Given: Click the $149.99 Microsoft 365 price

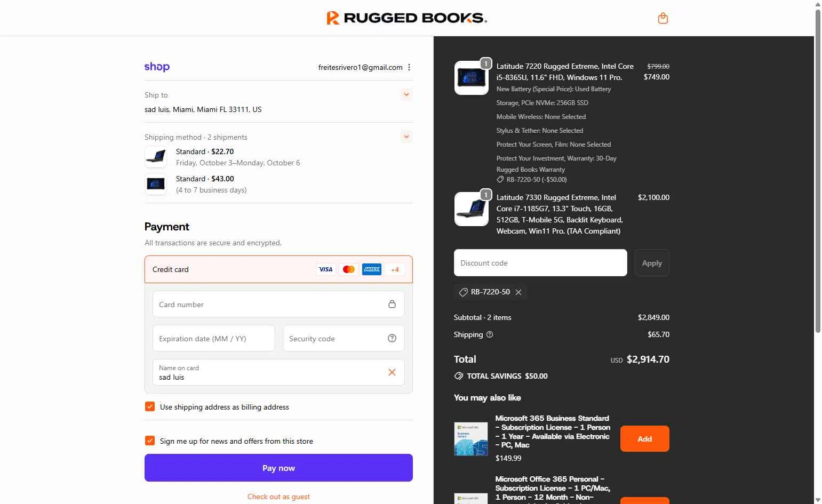Looking at the screenshot, I should [508, 458].
